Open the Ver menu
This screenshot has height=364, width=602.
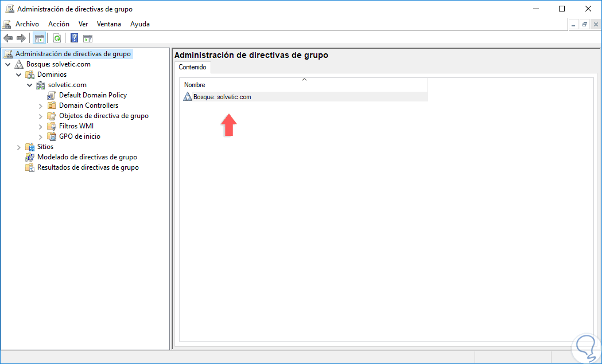point(83,24)
